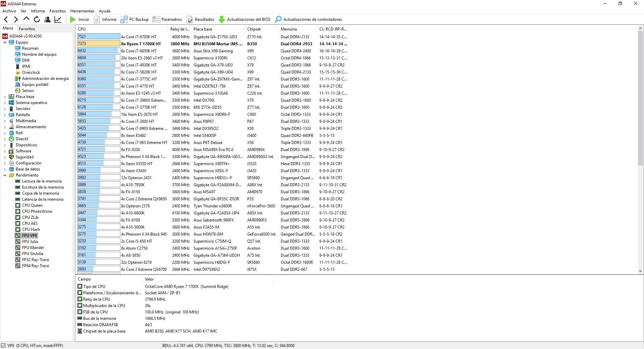Open the user/favorites person icon
644x349 pixels.
point(47,19)
